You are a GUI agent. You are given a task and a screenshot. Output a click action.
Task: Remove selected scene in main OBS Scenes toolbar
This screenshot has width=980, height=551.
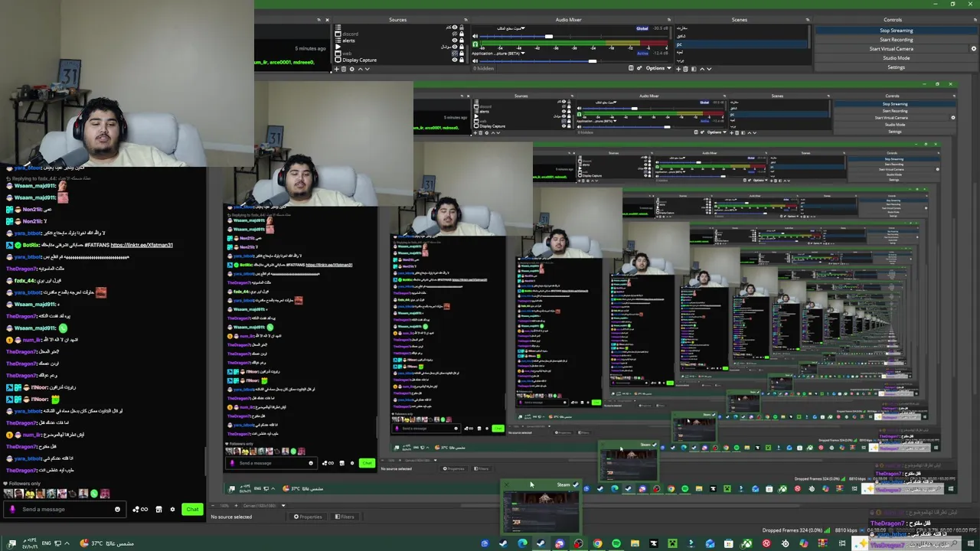685,69
